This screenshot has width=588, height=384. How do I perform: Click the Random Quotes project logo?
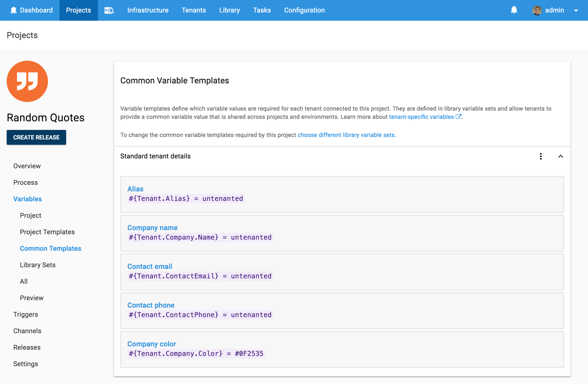tap(27, 81)
